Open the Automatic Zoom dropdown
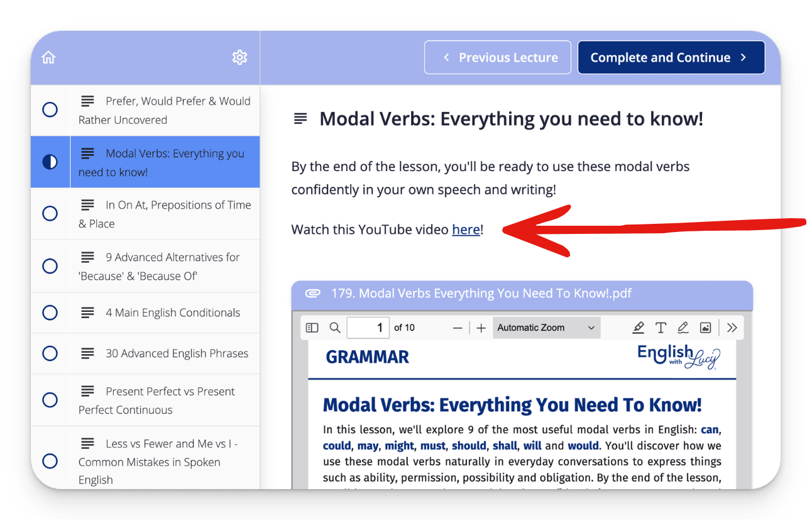Image resolution: width=812 pixels, height=520 pixels. click(546, 328)
